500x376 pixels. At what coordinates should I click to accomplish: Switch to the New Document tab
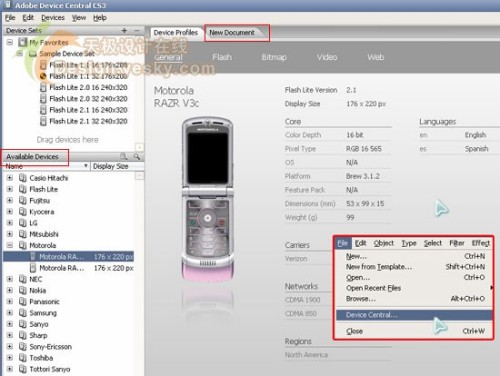coord(232,33)
